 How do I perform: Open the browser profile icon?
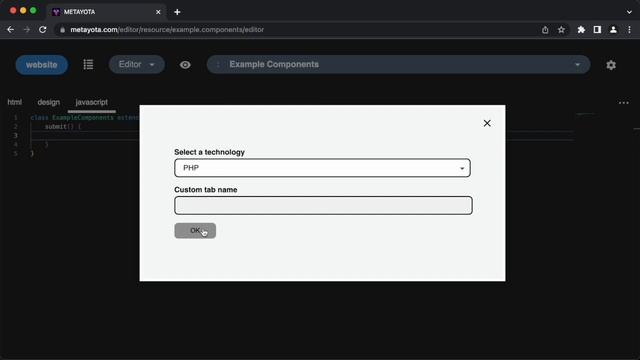click(x=613, y=30)
